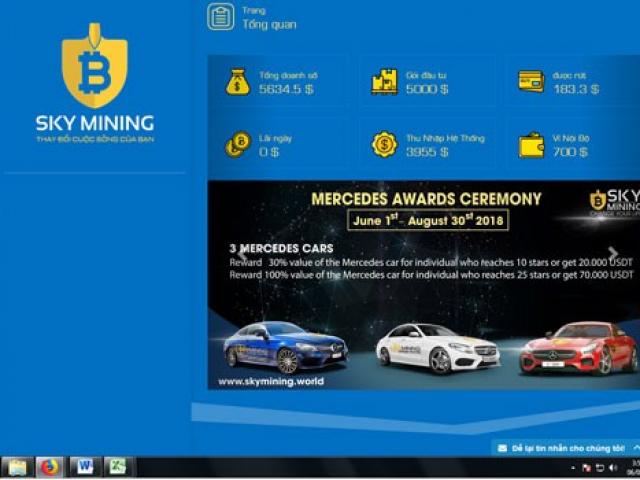
Task: Click Để lại tin nhắn cho chúng tôi button
Action: click(x=566, y=448)
